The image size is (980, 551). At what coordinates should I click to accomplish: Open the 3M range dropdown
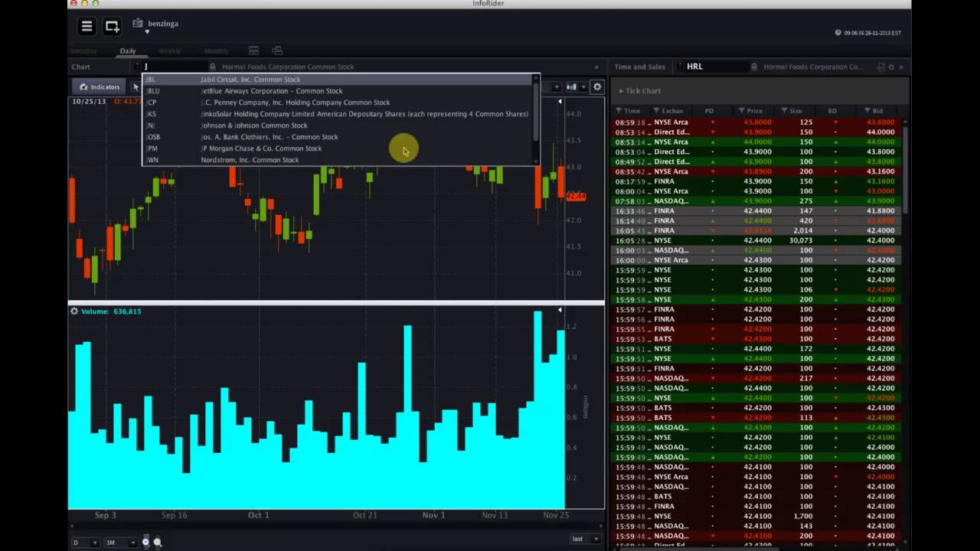click(119, 543)
